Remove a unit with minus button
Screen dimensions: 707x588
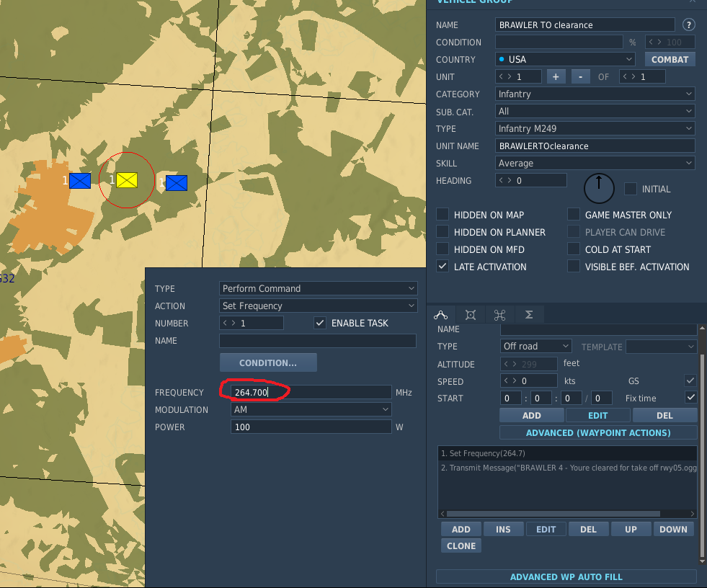click(x=580, y=76)
